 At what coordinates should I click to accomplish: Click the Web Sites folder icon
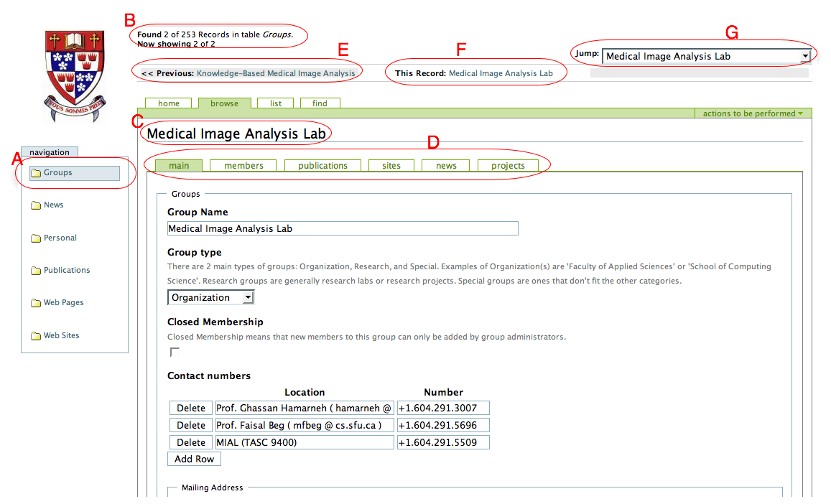click(36, 336)
